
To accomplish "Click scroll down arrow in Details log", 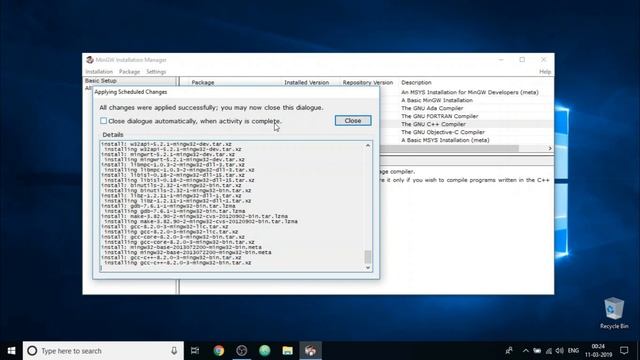I will pyautogui.click(x=368, y=268).
